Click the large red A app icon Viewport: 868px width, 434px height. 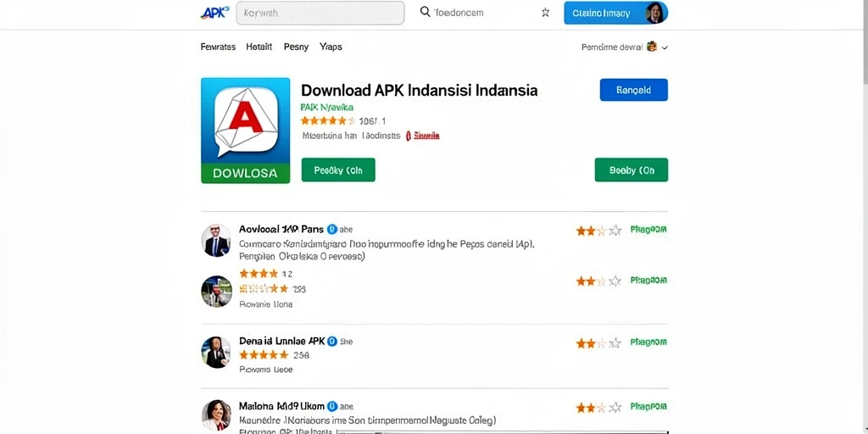[245, 120]
